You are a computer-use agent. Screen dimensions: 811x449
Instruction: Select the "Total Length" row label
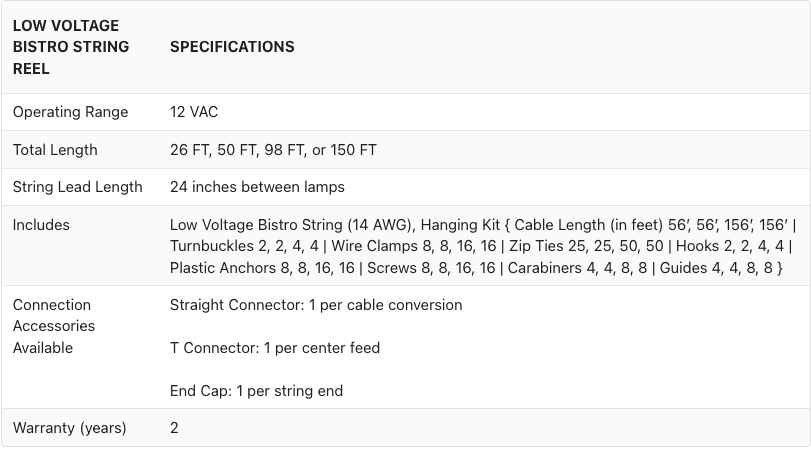(x=55, y=150)
